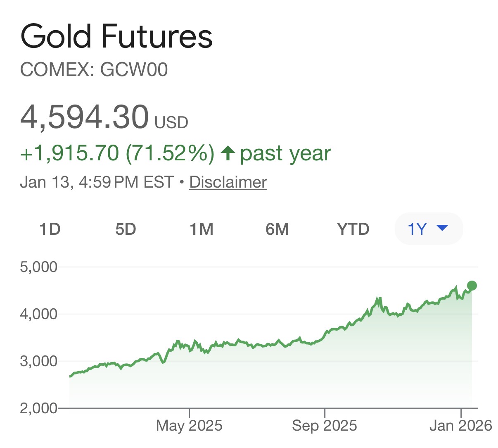Click the 5,000 y-axis label

pos(39,267)
